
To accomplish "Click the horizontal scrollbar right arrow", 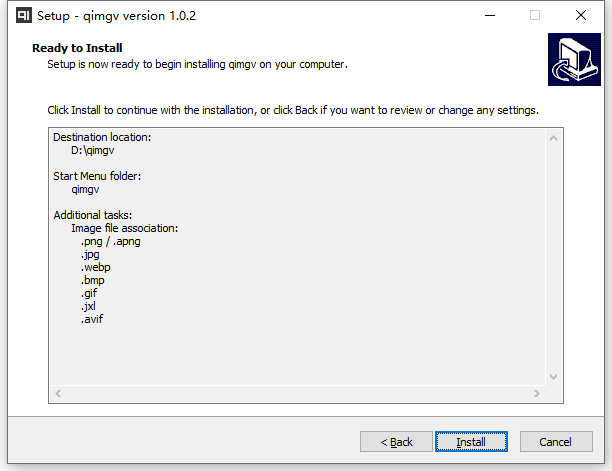I will (x=537, y=393).
